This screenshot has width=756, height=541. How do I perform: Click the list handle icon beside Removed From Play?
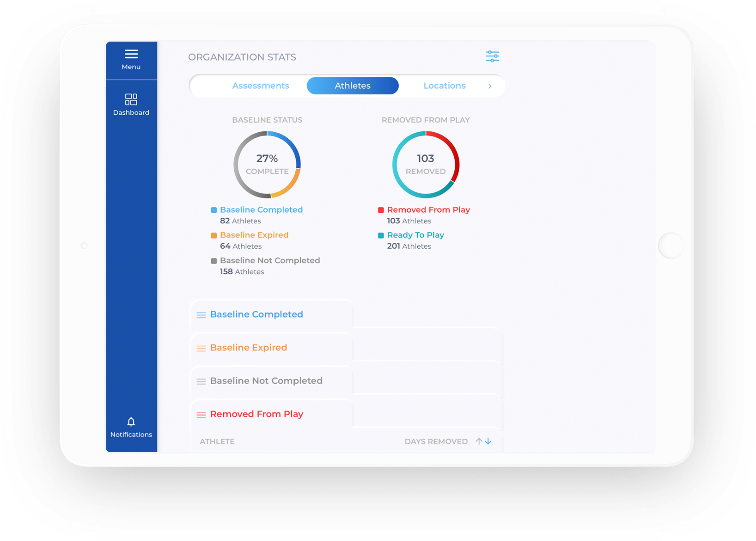pyautogui.click(x=201, y=415)
